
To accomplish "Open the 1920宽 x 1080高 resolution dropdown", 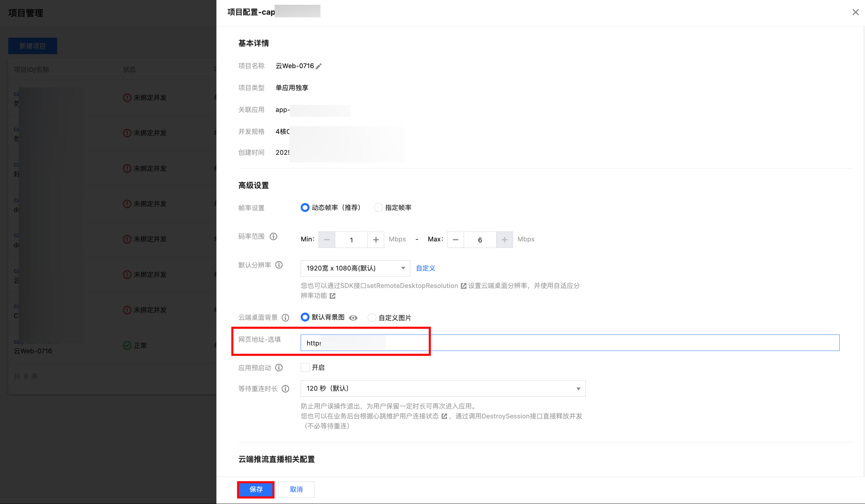I will [355, 268].
